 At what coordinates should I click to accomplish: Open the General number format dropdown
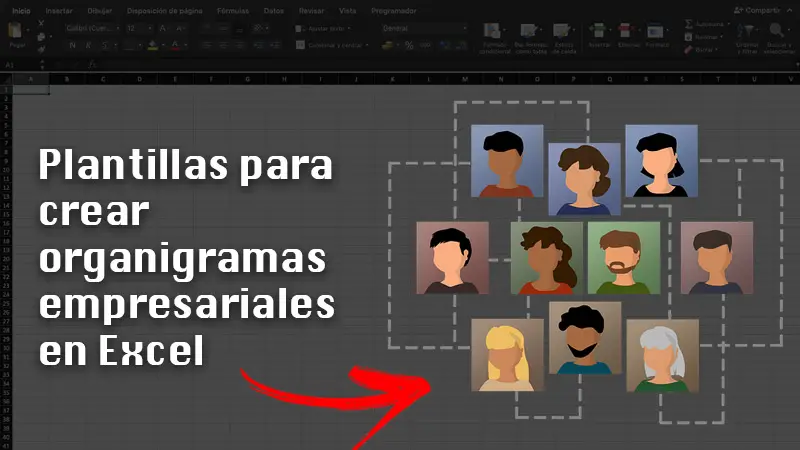[424, 29]
